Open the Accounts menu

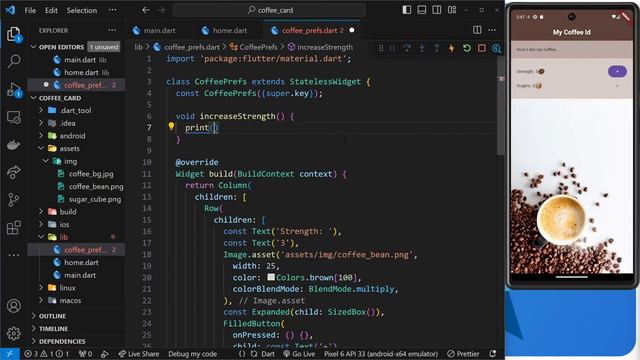[14, 306]
